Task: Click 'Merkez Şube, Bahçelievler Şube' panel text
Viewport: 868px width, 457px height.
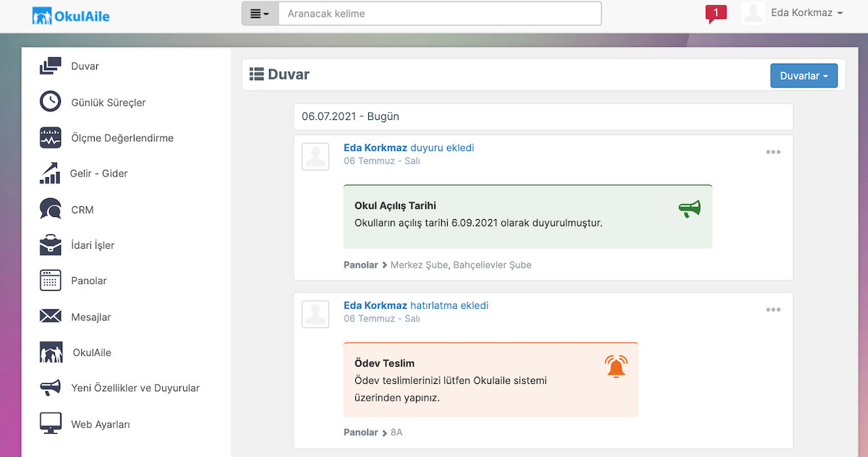Action: pyautogui.click(x=461, y=265)
